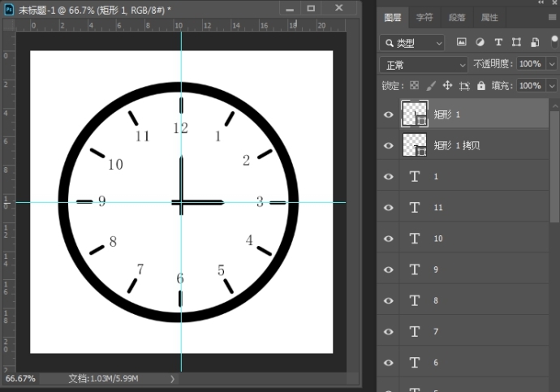Filter layers by pixel (image) type
The width and height of the screenshot is (560, 392).
(462, 42)
